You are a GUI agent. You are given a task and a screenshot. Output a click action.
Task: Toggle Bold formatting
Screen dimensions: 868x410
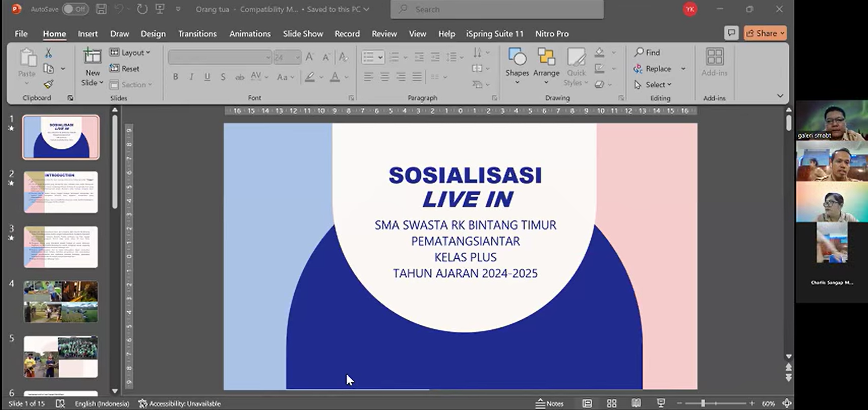click(x=175, y=77)
